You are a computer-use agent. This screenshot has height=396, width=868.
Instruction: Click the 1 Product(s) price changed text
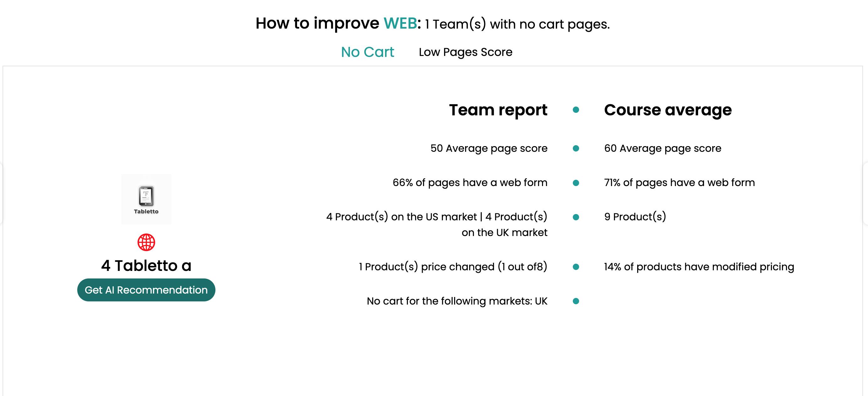tap(453, 267)
